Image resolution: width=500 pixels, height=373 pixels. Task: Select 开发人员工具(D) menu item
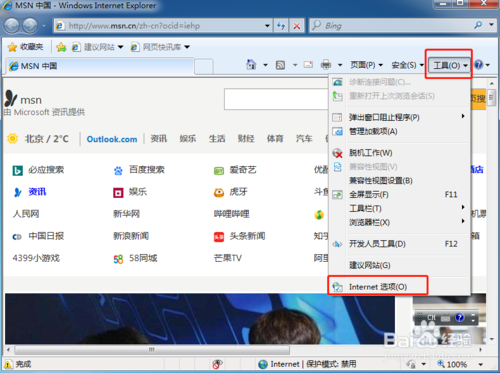[399, 244]
